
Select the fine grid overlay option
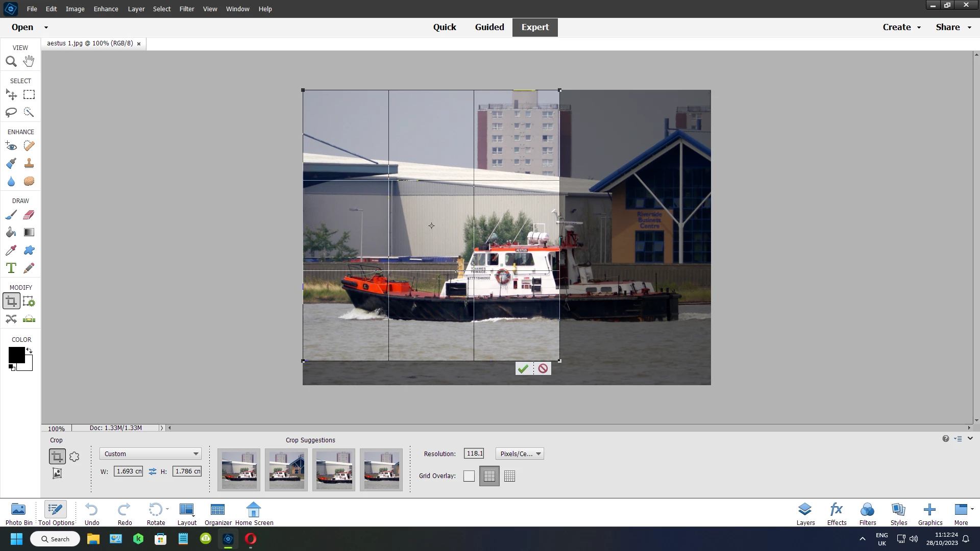509,476
